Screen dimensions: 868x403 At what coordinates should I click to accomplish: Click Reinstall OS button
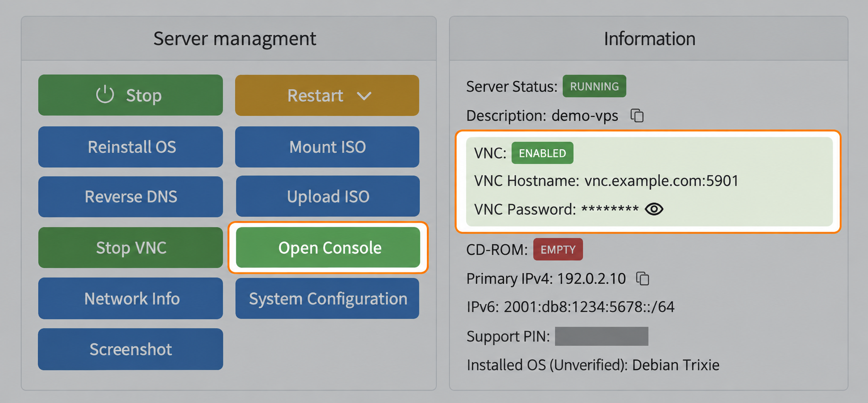[131, 147]
